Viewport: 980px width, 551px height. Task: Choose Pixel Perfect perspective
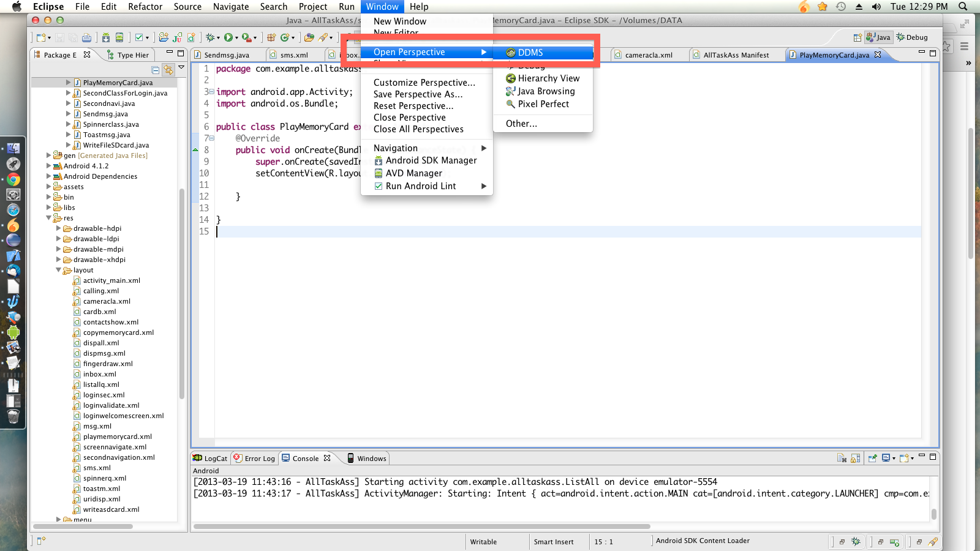[x=543, y=104]
